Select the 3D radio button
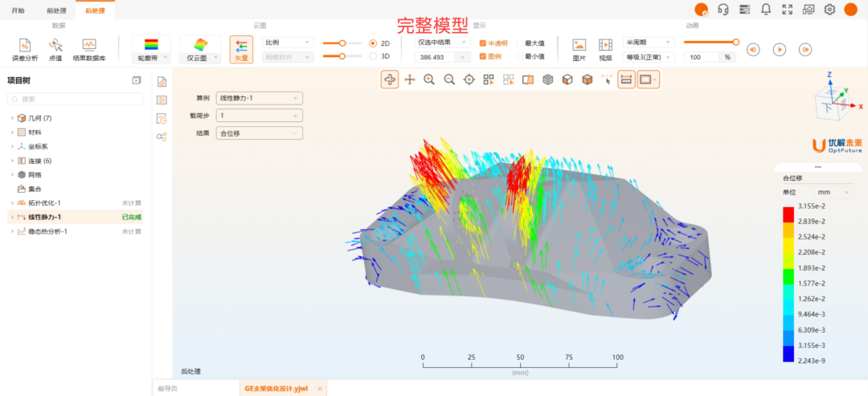 coord(373,56)
